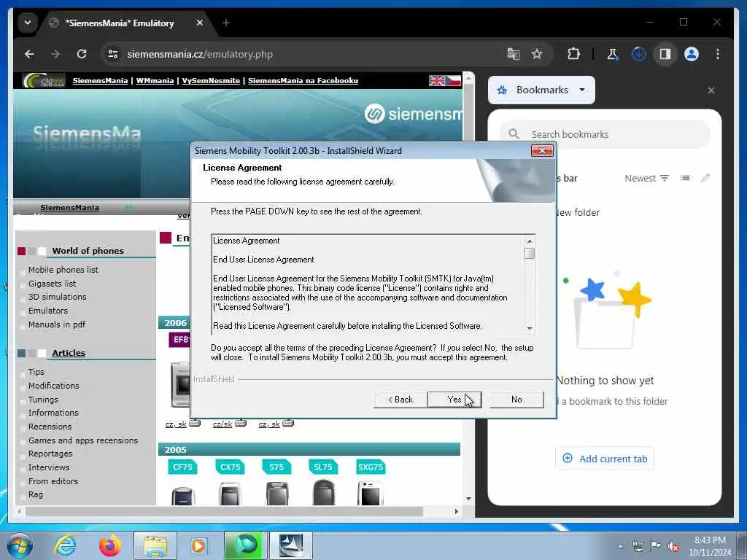Open Emulators menu item
The image size is (747, 560).
click(x=48, y=311)
